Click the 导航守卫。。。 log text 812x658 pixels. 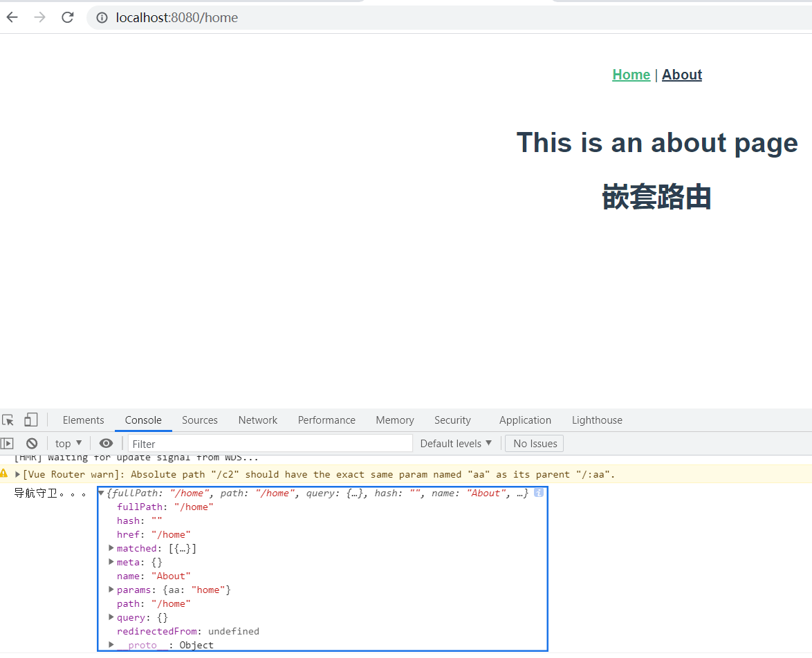pyautogui.click(x=50, y=493)
